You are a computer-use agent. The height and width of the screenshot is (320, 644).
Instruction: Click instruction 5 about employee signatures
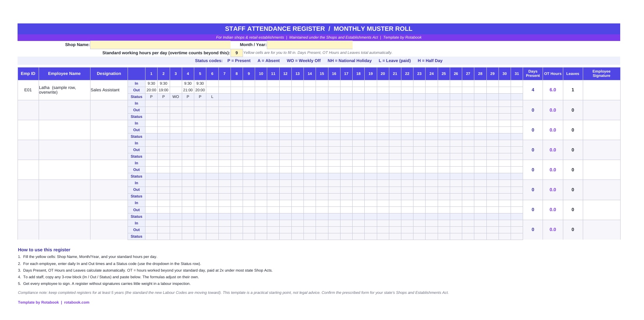coord(104,284)
